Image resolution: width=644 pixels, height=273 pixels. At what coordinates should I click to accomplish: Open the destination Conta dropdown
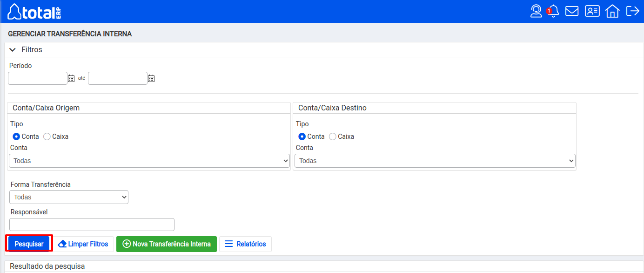(x=435, y=161)
